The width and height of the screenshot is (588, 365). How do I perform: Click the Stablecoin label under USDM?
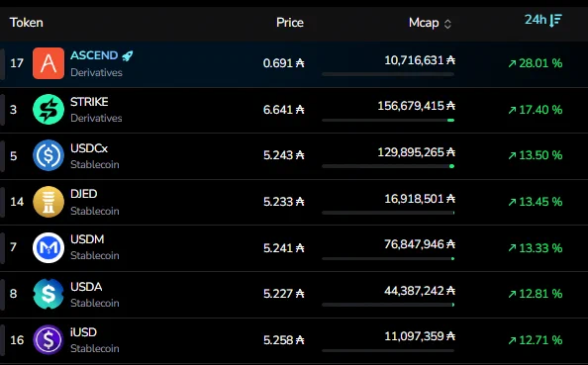(95, 255)
